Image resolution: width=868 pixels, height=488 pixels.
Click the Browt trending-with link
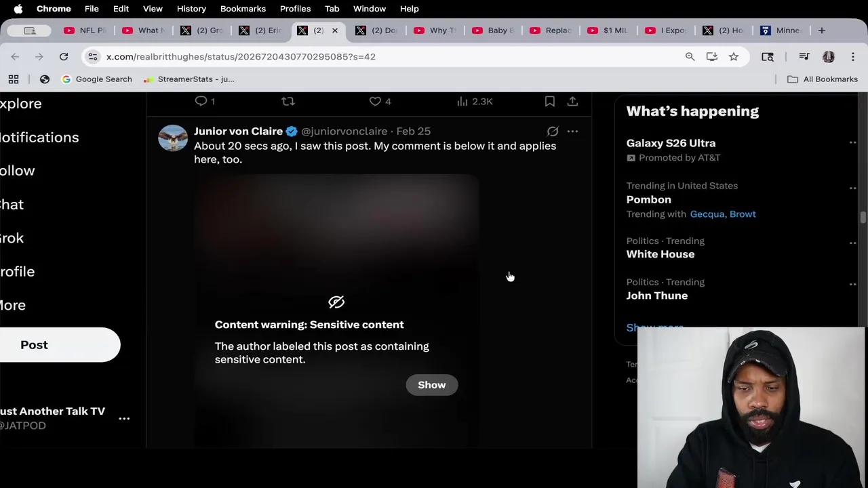[x=743, y=214]
